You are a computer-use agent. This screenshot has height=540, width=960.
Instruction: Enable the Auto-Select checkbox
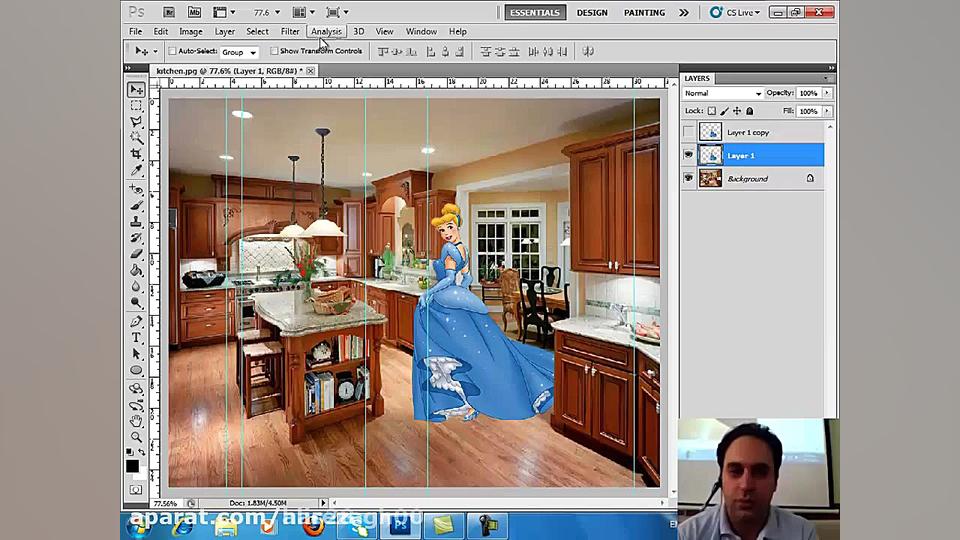(172, 51)
